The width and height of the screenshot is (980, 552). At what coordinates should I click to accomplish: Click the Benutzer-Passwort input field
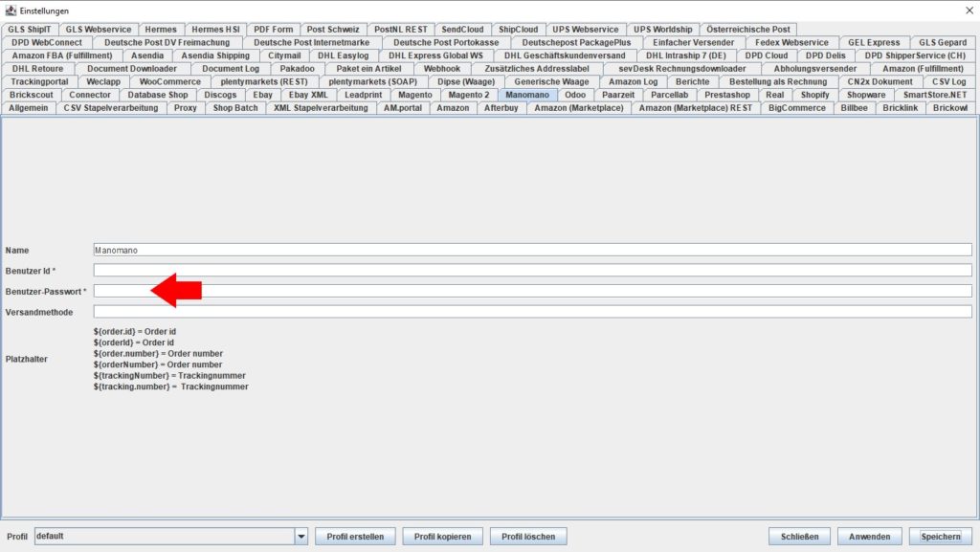click(x=532, y=291)
